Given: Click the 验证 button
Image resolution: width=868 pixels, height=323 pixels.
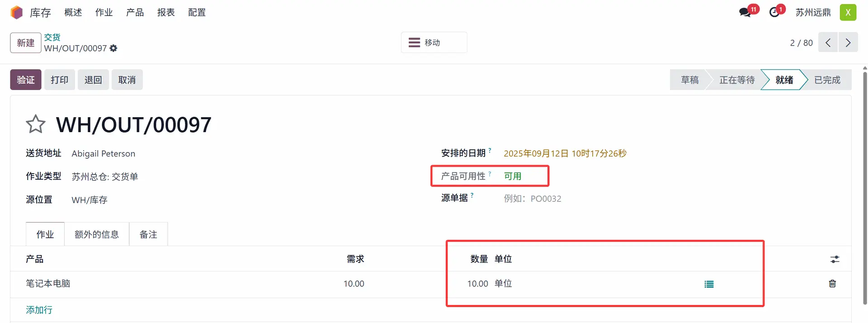Looking at the screenshot, I should pyautogui.click(x=26, y=80).
